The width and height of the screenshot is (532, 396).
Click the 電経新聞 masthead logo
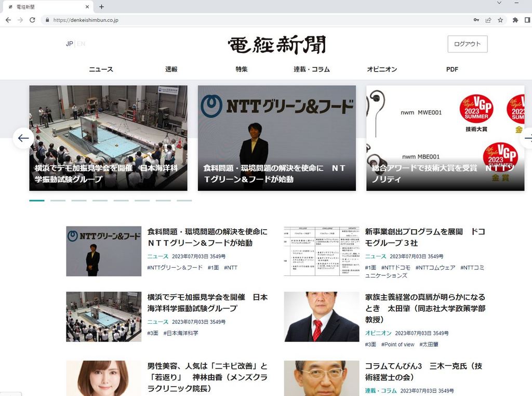pyautogui.click(x=276, y=45)
